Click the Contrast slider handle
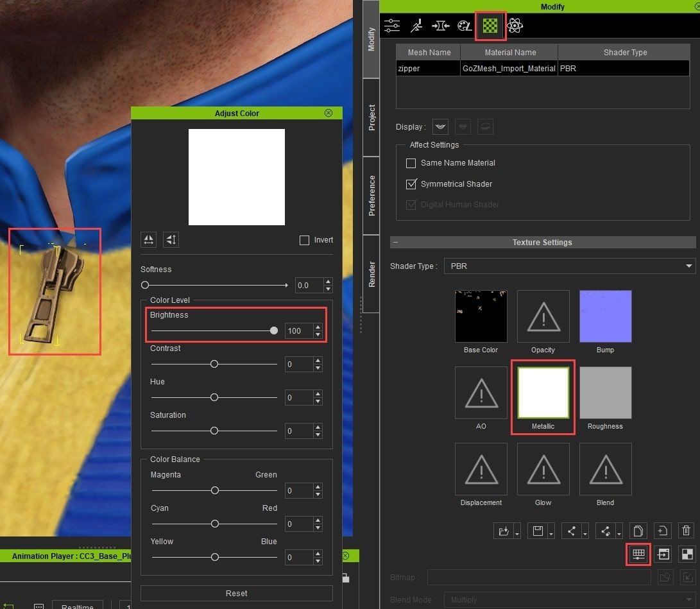The image size is (700, 609). (214, 364)
